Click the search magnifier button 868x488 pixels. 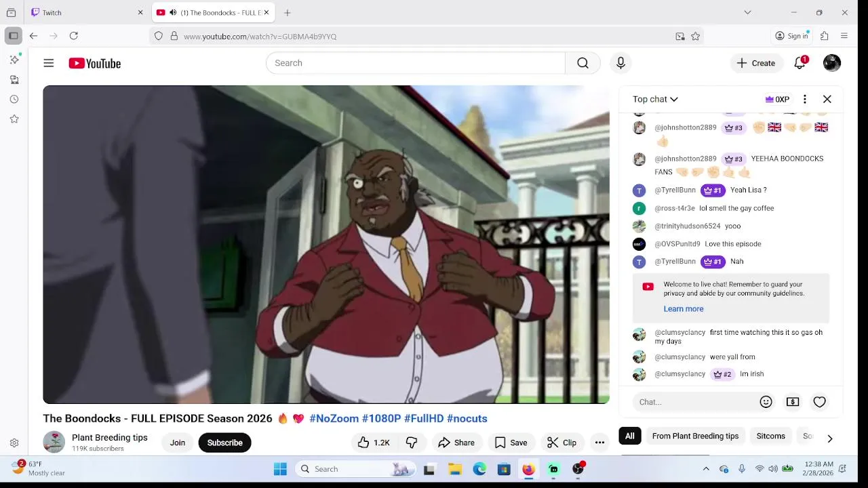[x=583, y=63]
